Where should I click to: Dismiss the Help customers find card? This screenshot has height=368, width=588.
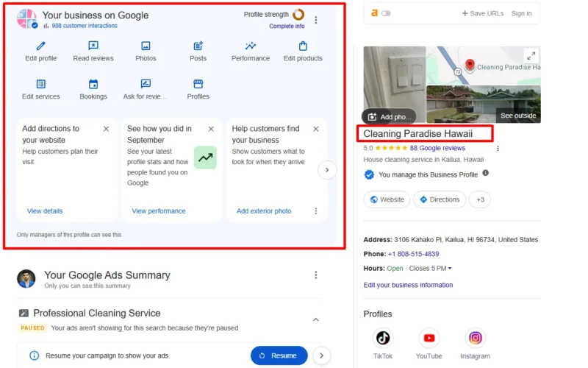point(316,129)
